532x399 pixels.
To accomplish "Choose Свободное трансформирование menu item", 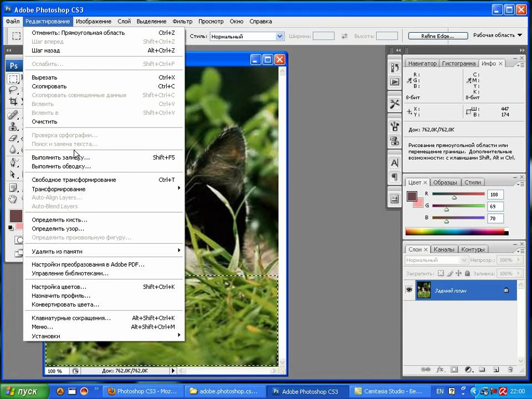I will [x=104, y=180].
